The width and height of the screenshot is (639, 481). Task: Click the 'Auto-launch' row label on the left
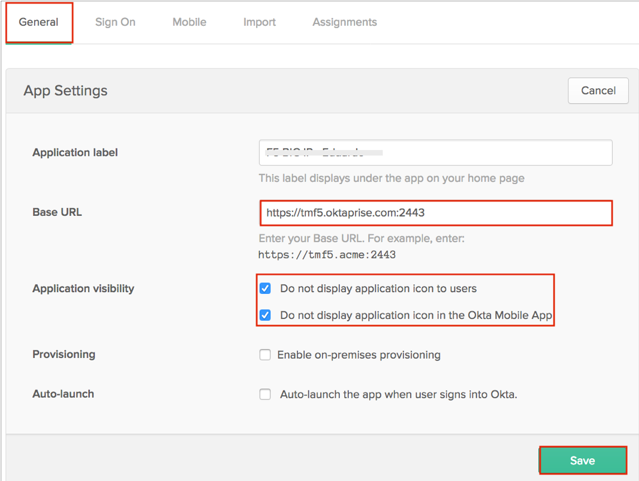tap(63, 394)
